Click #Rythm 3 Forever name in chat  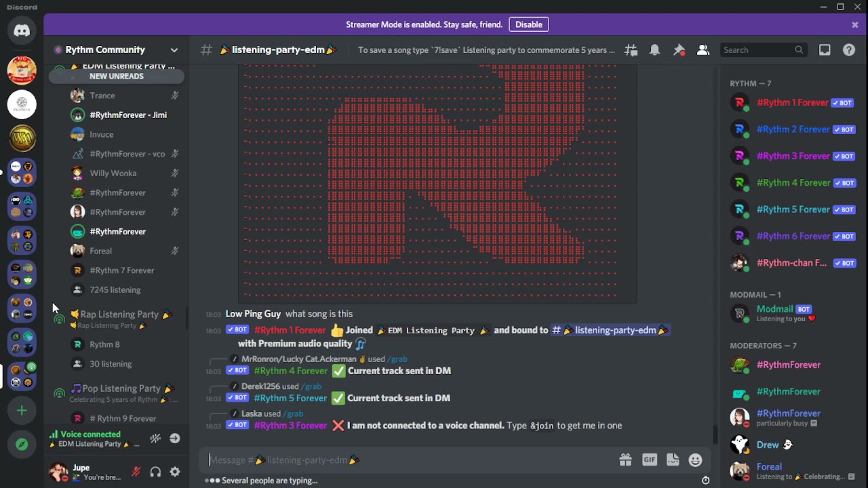tap(290, 426)
